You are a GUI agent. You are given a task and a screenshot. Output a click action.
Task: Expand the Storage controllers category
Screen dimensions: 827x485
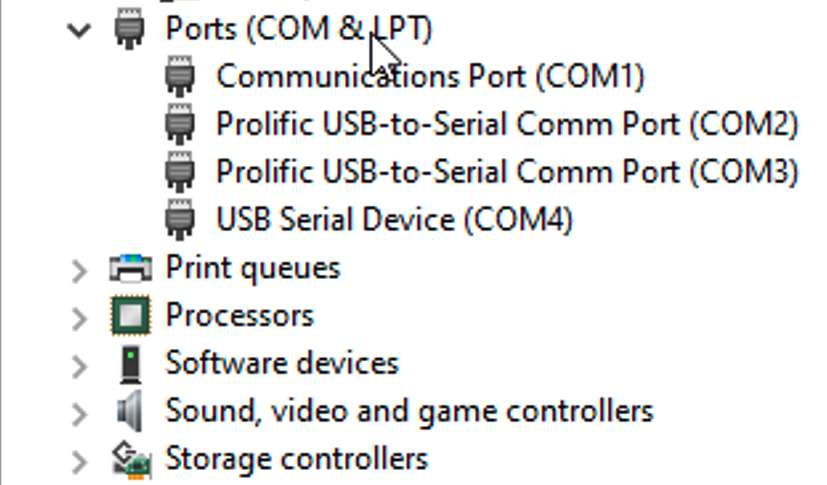click(79, 462)
